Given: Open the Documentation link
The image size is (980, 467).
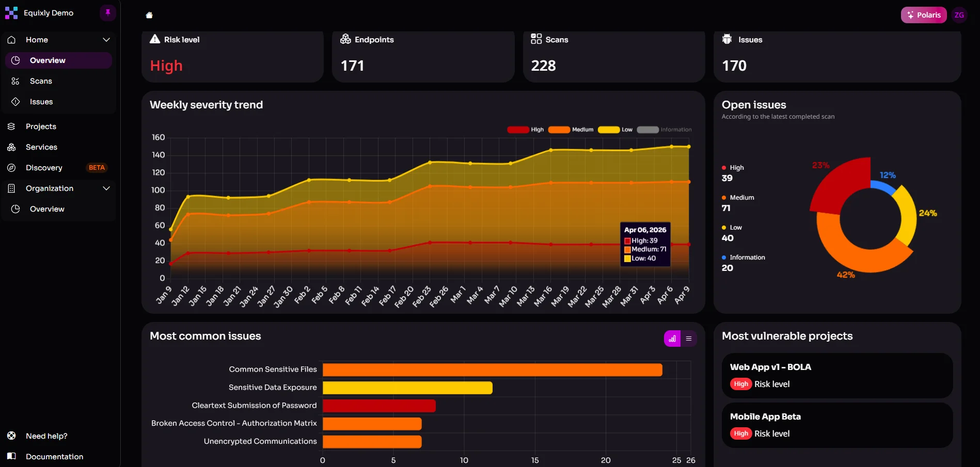Looking at the screenshot, I should coord(54,457).
